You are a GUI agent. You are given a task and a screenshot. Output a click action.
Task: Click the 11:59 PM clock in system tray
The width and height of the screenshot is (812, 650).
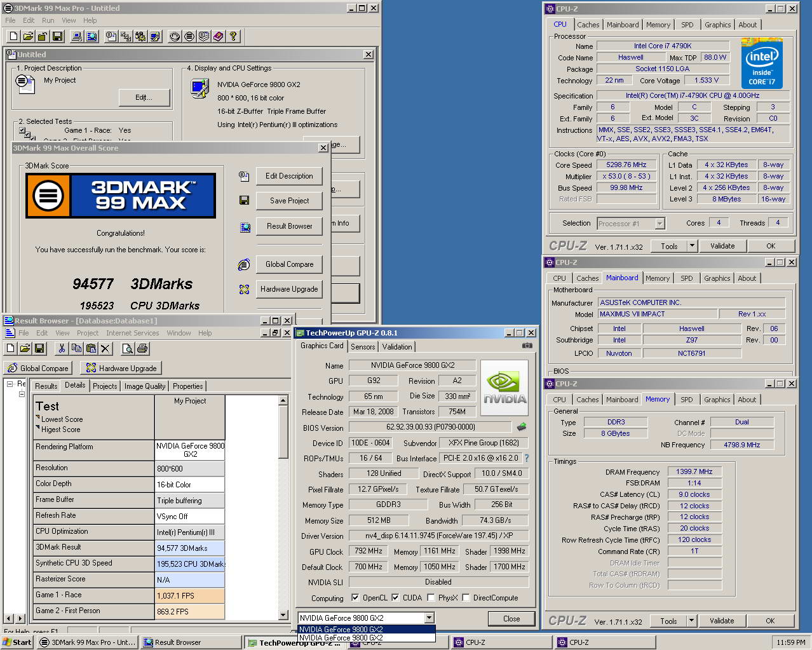(x=790, y=642)
